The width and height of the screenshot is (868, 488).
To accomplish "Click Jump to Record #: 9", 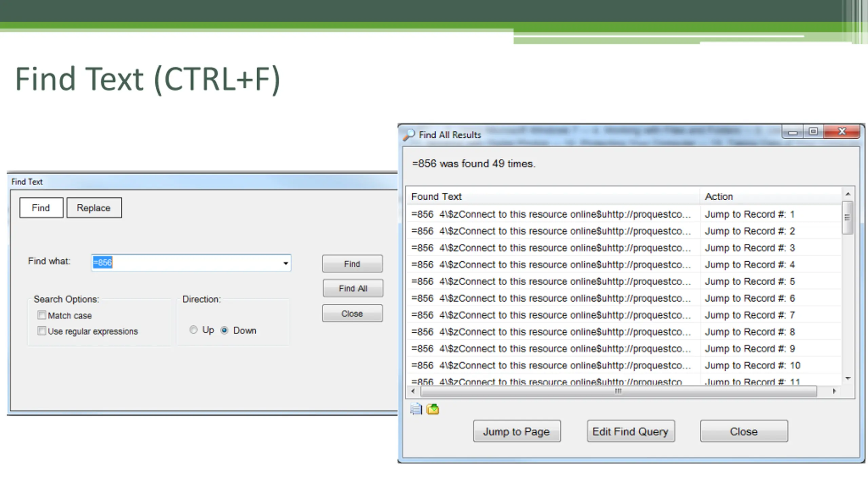I will 750,348.
